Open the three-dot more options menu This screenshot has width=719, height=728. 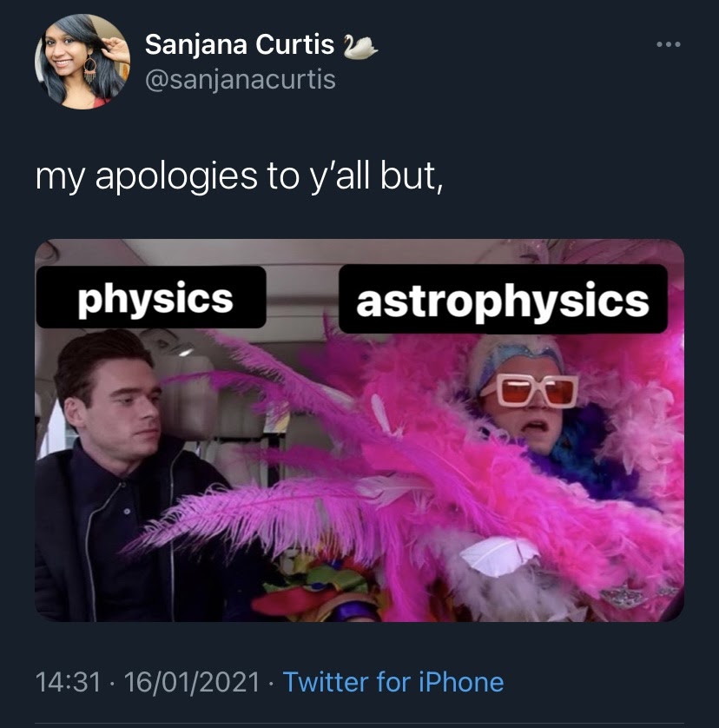(x=669, y=44)
